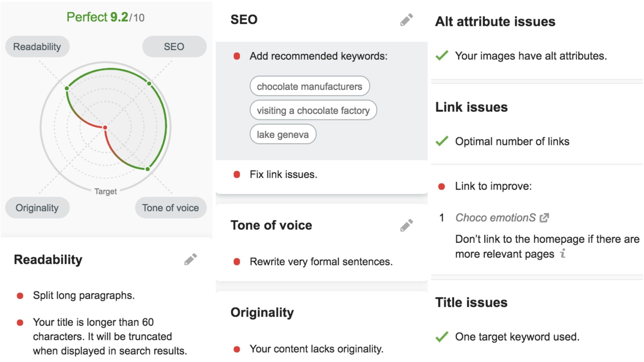Select the Readability tab on radar chart
This screenshot has width=644, height=362.
(37, 46)
